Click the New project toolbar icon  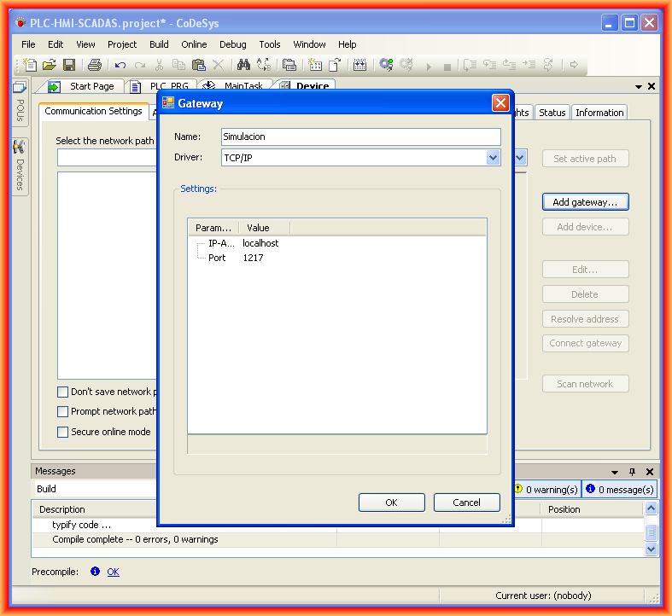point(31,65)
